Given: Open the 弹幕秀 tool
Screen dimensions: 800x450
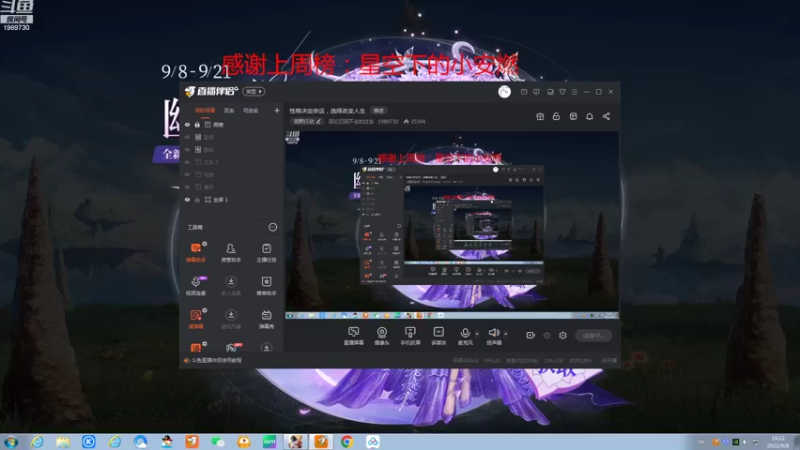Looking at the screenshot, I should pyautogui.click(x=266, y=319).
